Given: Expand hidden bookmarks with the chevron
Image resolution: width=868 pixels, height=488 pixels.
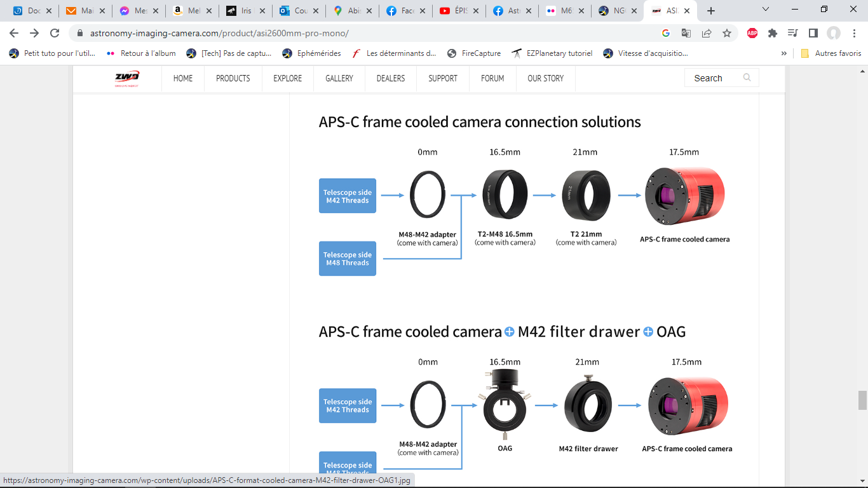Looking at the screenshot, I should click(x=784, y=53).
